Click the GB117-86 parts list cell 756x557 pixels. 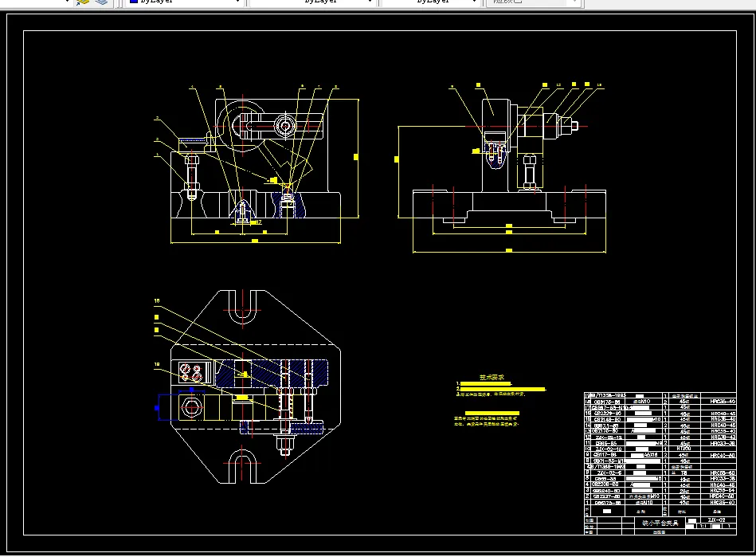[x=608, y=454]
